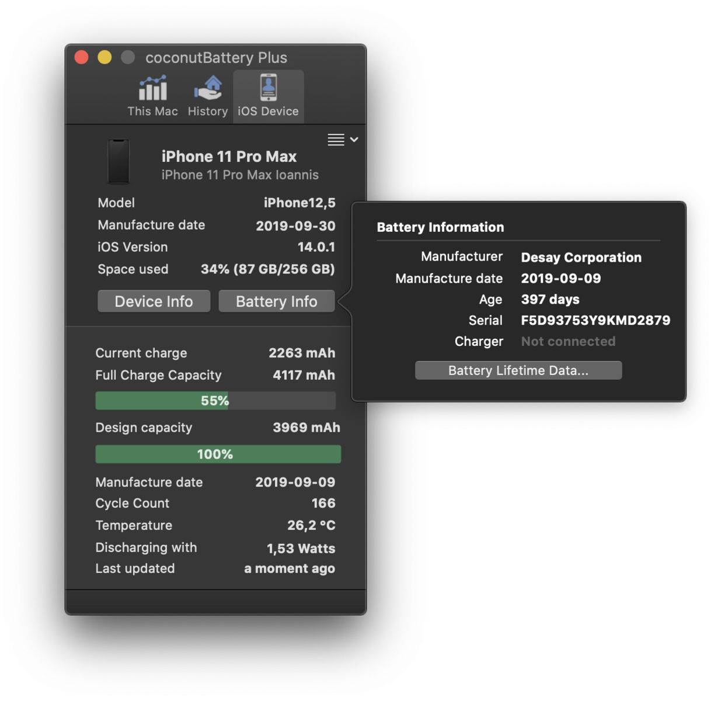The height and width of the screenshot is (701, 728).
Task: Switch to the History tab
Action: click(x=208, y=96)
